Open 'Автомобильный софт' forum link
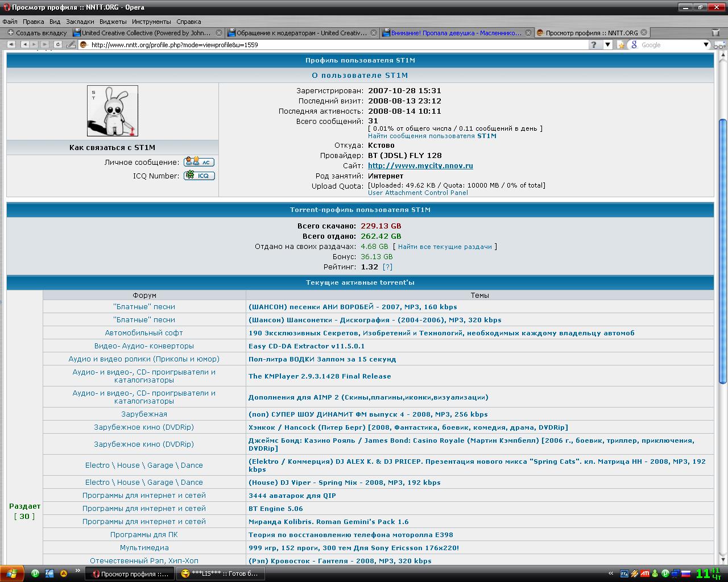 tap(144, 332)
